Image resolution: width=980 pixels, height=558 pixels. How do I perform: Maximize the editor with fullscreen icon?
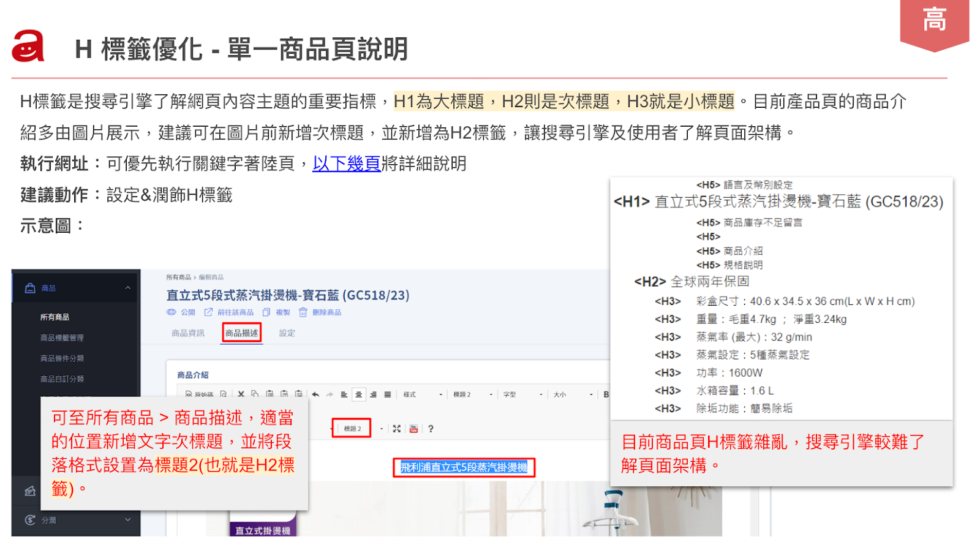[397, 429]
